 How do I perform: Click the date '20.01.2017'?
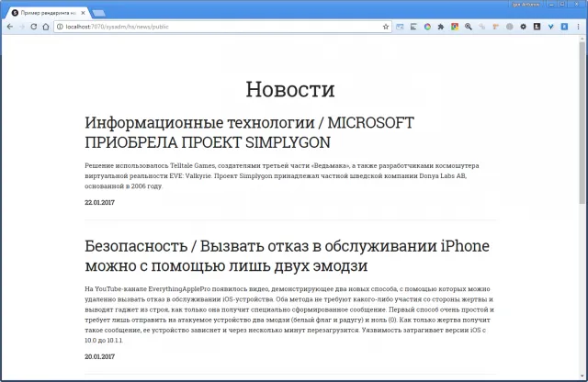tap(100, 356)
